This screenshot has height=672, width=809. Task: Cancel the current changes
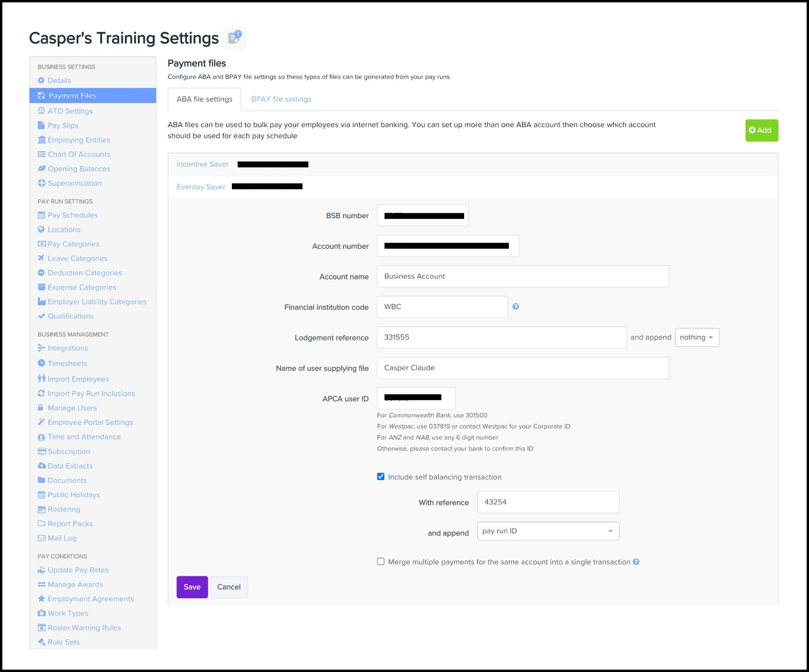[x=229, y=587]
